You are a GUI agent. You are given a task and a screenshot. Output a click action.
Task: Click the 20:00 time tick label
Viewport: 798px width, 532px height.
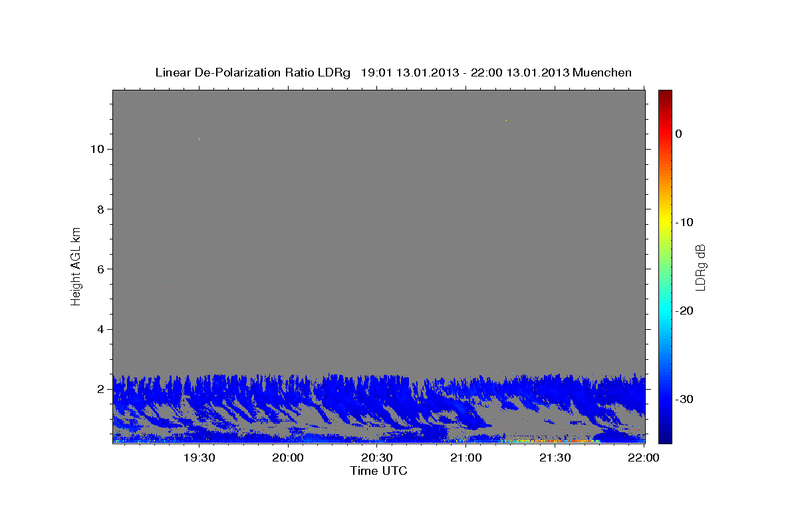click(x=288, y=458)
